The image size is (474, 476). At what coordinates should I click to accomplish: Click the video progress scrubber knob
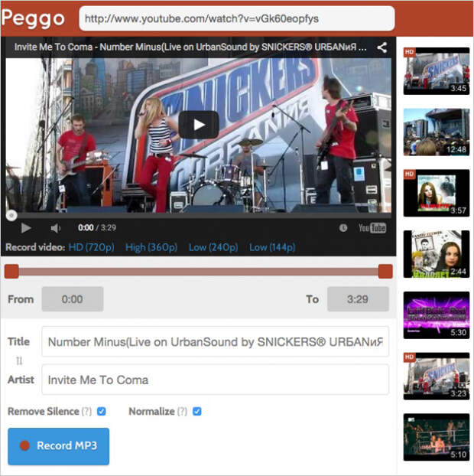[11, 215]
